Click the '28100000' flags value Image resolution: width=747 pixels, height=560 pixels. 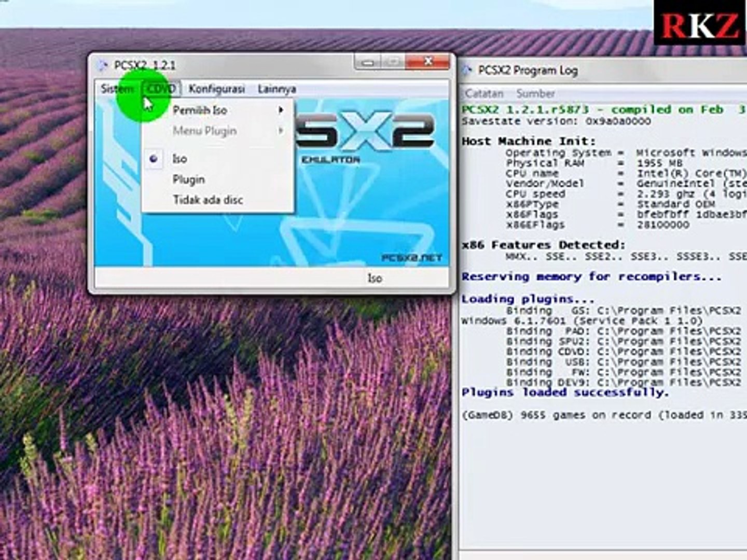[663, 225]
